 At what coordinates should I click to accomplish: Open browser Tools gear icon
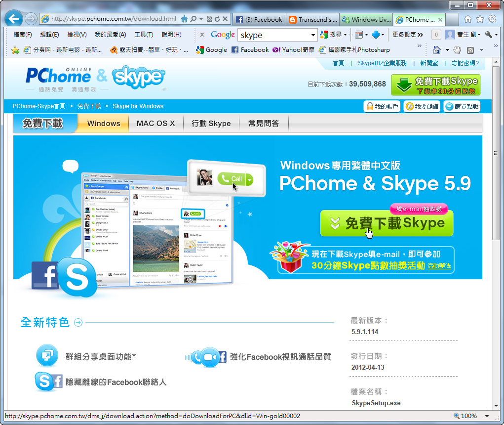click(492, 19)
